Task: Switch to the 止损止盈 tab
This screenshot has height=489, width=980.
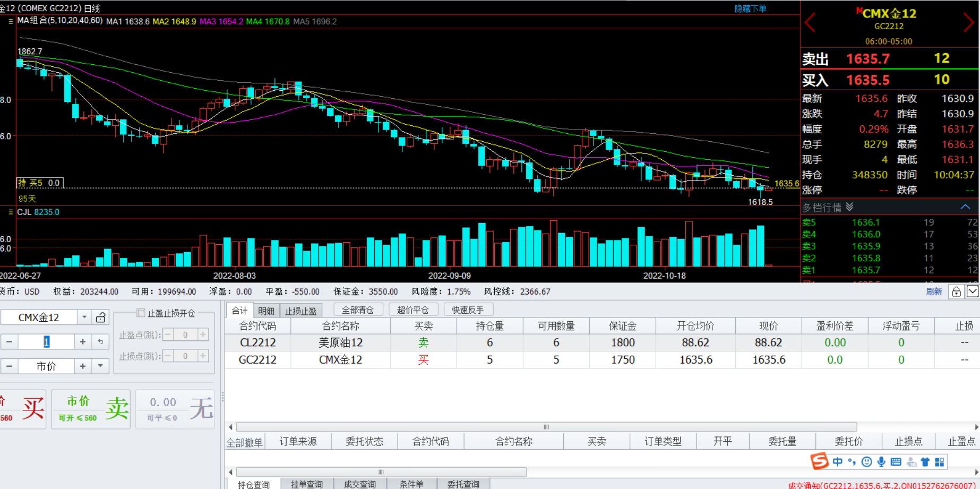Action: 300,311
